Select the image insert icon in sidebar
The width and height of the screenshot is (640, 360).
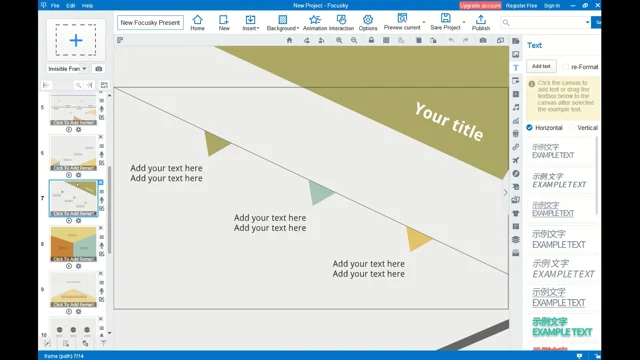(x=516, y=54)
